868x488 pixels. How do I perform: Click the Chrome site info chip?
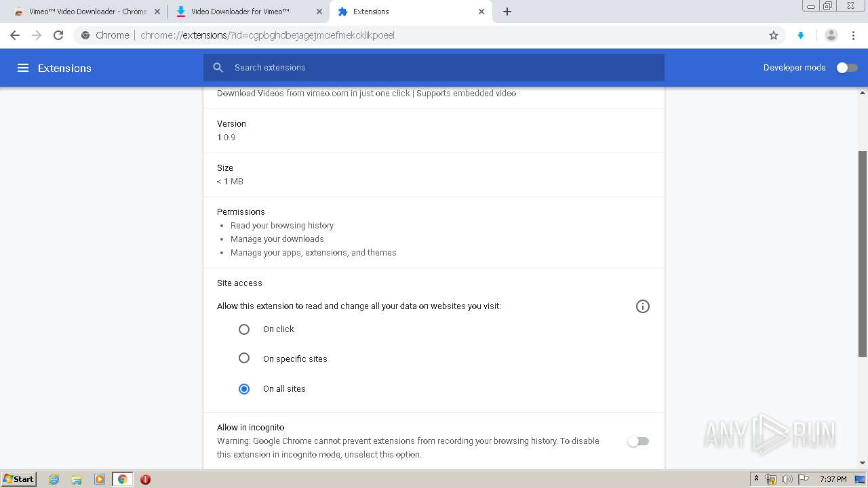105,35
